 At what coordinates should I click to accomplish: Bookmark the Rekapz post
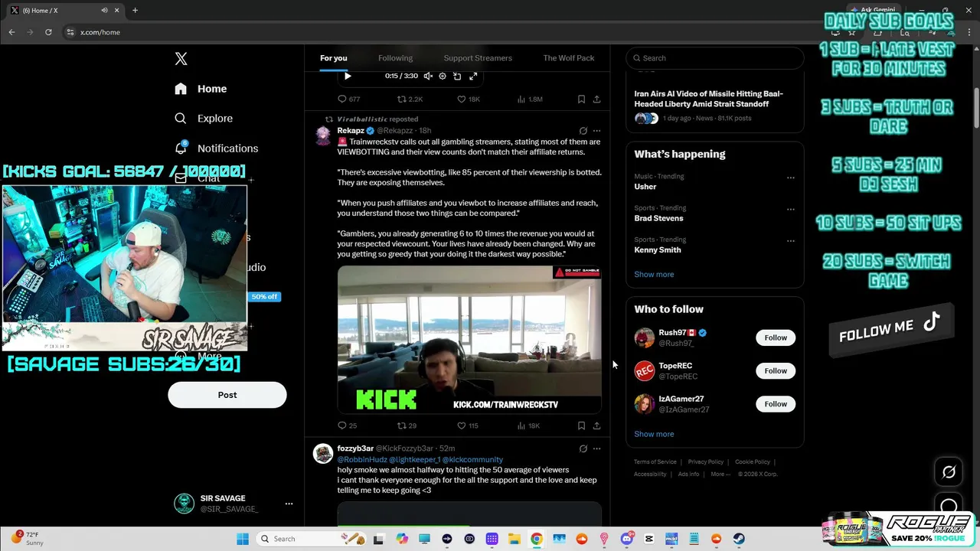[581, 425]
